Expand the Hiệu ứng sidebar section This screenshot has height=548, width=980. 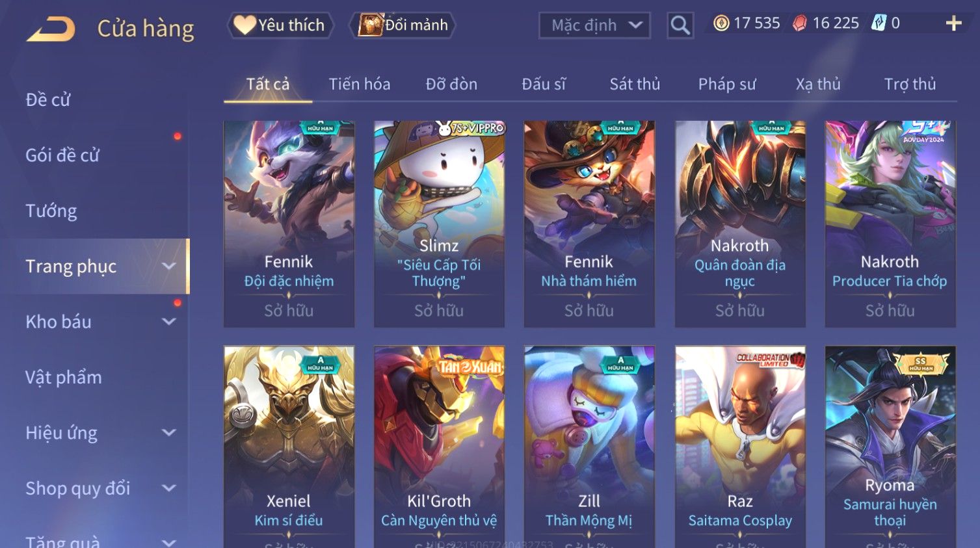[169, 432]
